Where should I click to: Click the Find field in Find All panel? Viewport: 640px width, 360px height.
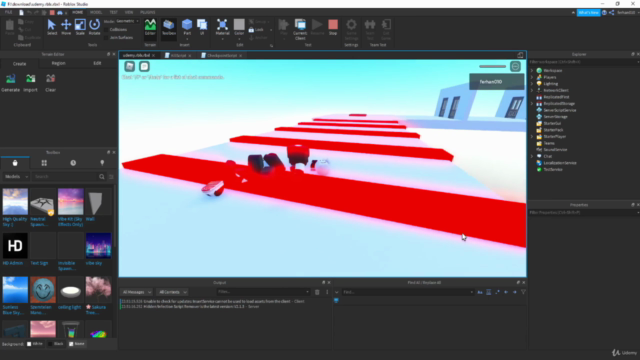(x=408, y=292)
